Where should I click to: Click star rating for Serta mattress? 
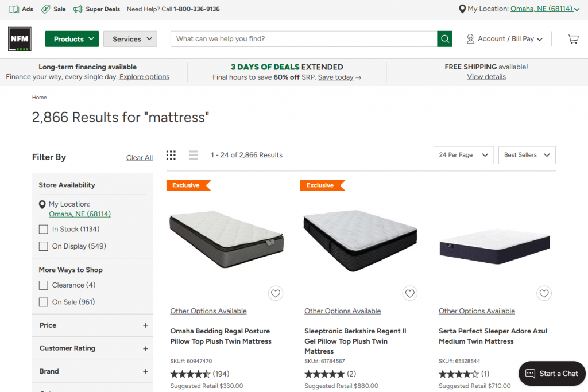pos(459,374)
